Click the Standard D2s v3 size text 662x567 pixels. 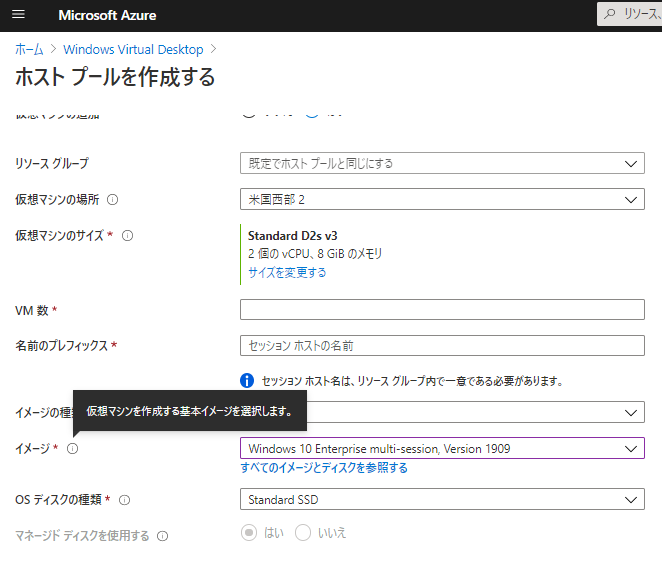click(293, 236)
